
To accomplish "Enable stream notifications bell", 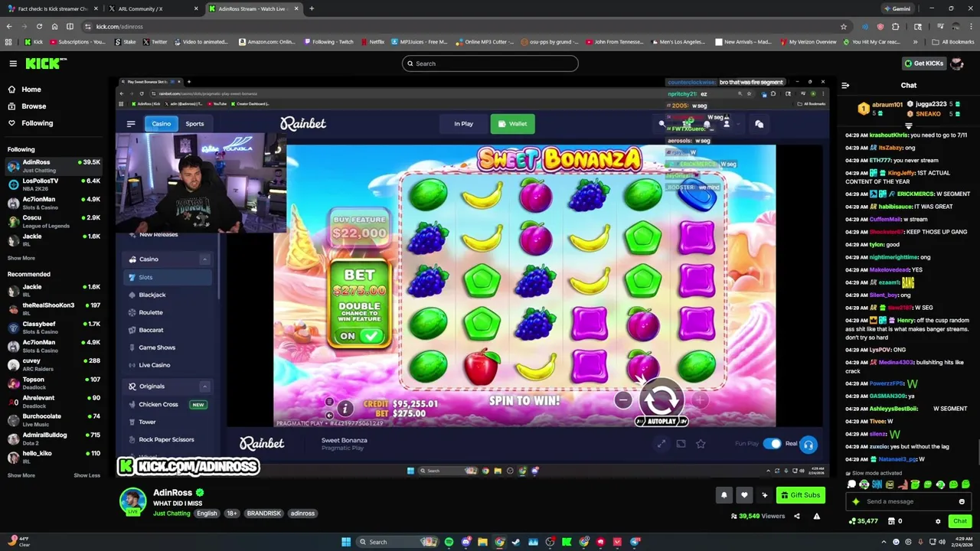I will (724, 495).
